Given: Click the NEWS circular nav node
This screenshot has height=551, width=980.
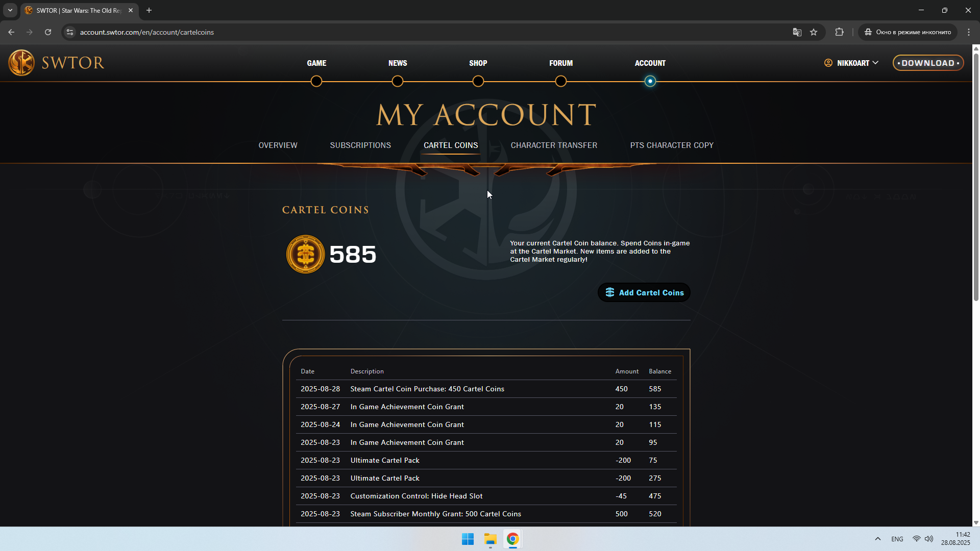Looking at the screenshot, I should tap(398, 81).
